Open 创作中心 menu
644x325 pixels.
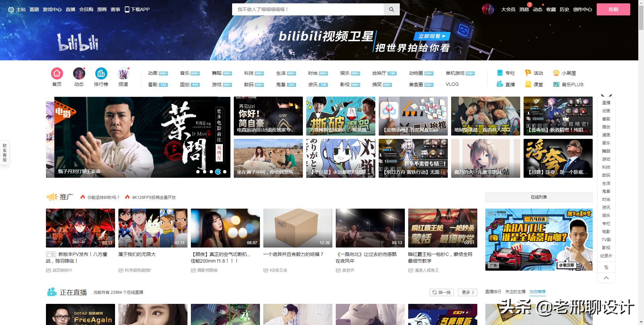coord(583,9)
